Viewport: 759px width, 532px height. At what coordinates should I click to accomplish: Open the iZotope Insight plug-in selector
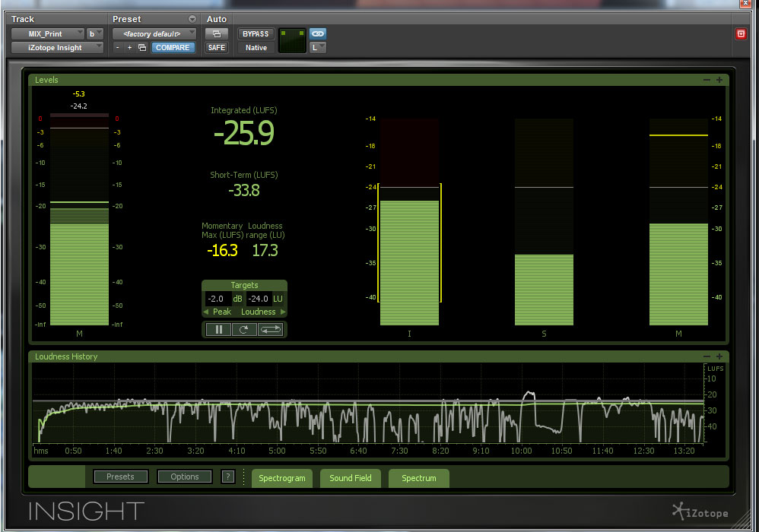click(57, 47)
